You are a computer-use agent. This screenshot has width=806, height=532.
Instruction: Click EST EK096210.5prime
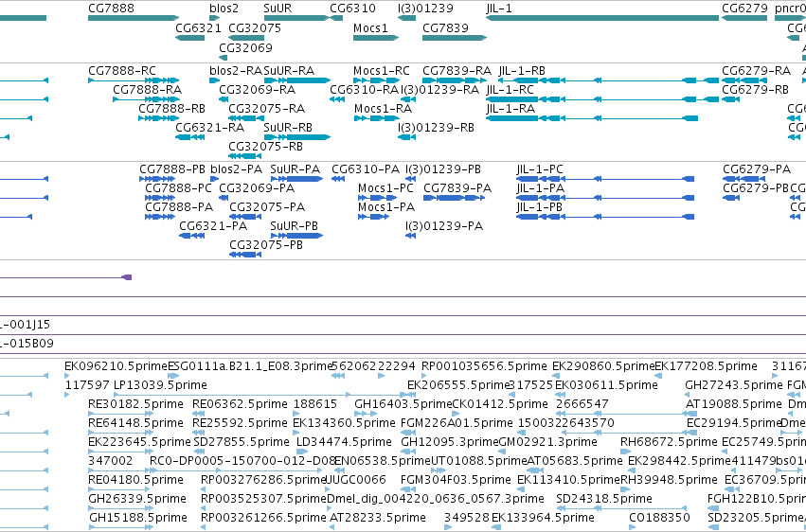tap(116, 366)
